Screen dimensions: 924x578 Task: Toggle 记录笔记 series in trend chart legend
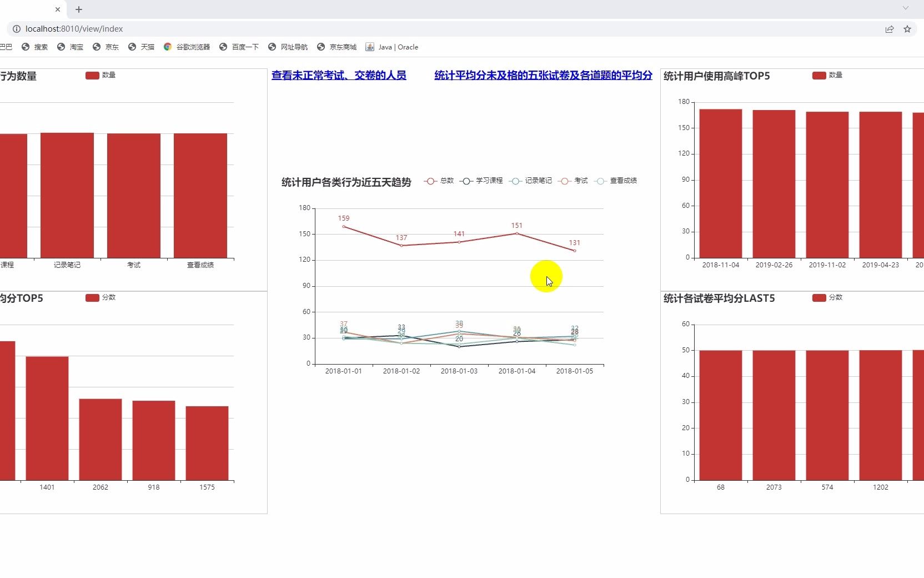tap(530, 181)
